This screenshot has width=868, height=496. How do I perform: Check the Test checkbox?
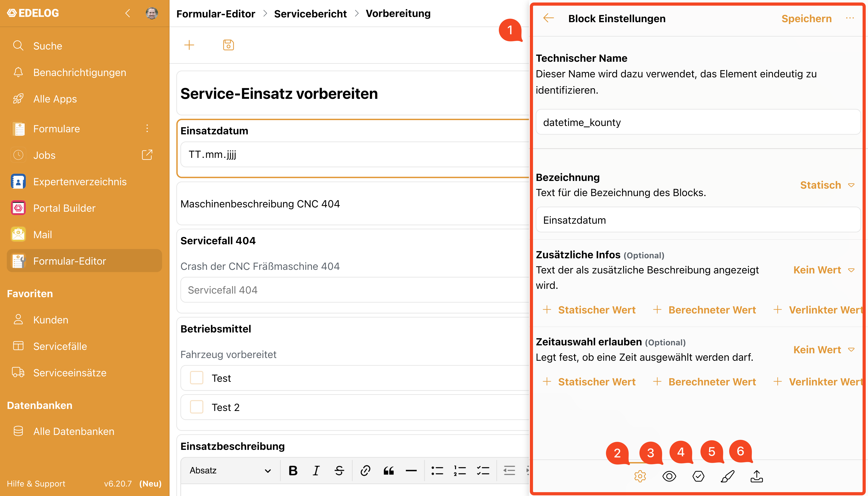[x=196, y=378]
